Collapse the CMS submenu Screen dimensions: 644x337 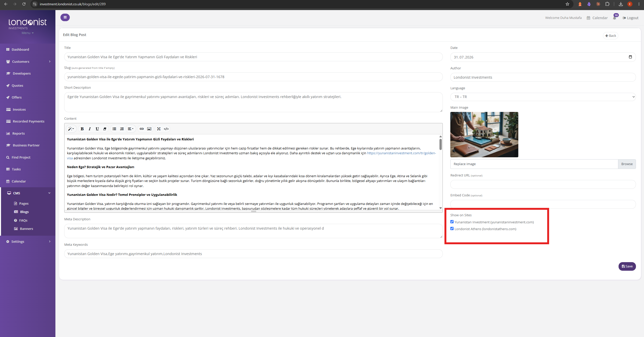(28, 193)
